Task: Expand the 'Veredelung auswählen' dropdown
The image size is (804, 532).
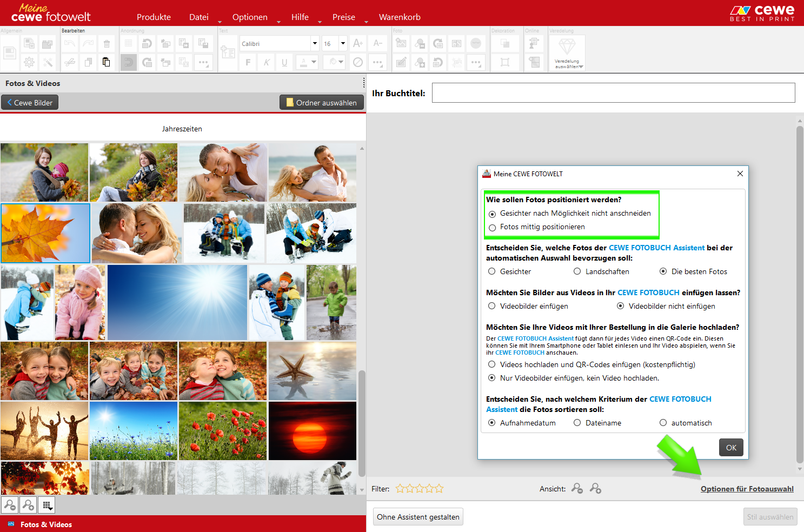Action: 567,64
